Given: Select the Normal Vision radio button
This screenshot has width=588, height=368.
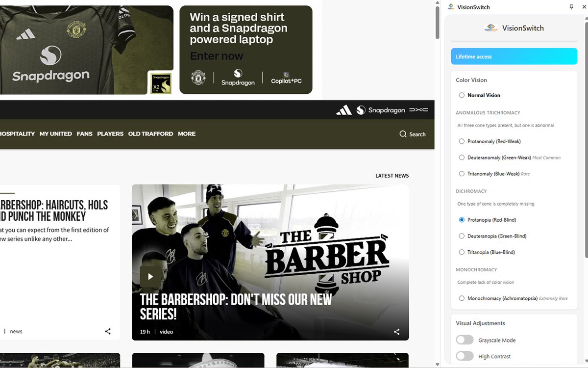Looking at the screenshot, I should tap(462, 95).
